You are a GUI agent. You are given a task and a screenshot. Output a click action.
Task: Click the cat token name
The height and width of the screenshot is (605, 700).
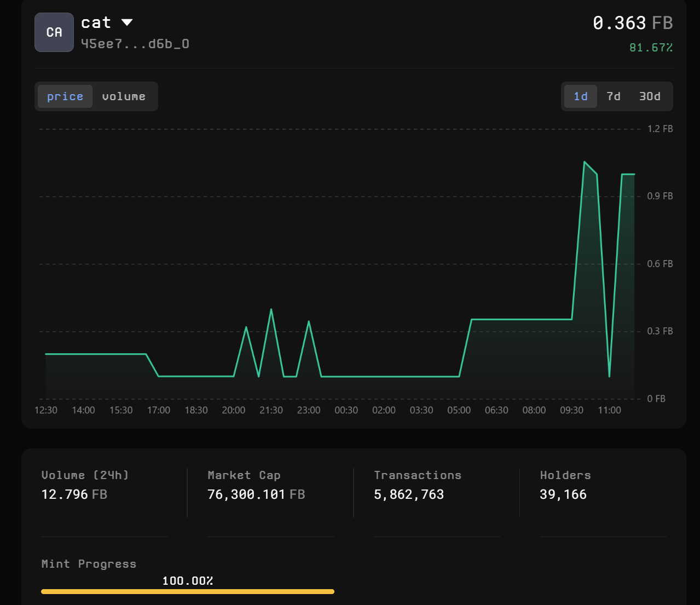pos(96,22)
